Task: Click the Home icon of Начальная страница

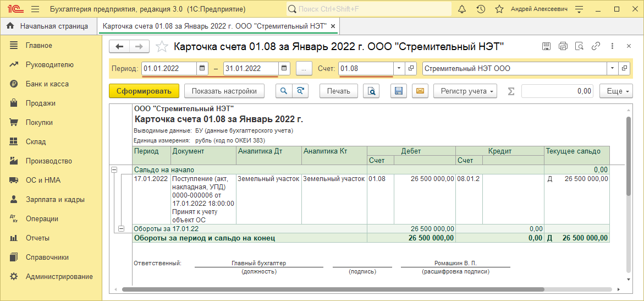Action: click(10, 26)
